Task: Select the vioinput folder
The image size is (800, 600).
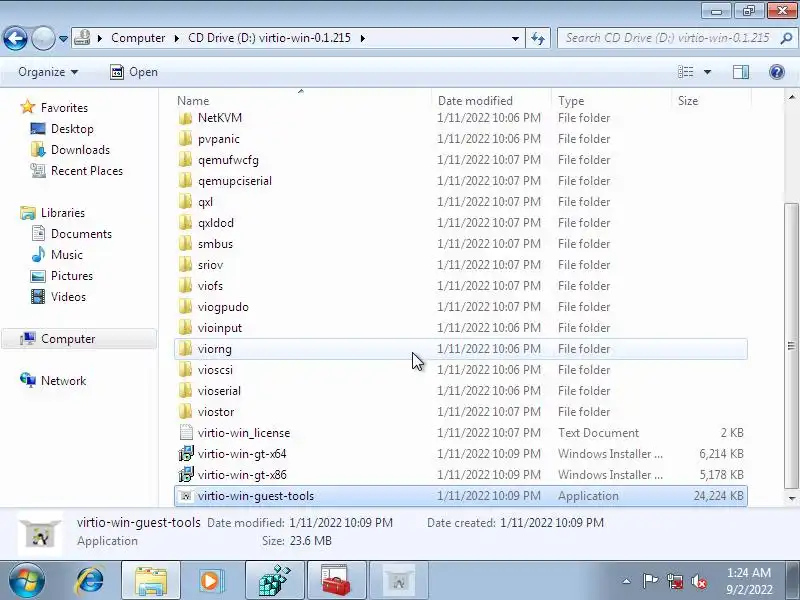Action: pos(461,328)
